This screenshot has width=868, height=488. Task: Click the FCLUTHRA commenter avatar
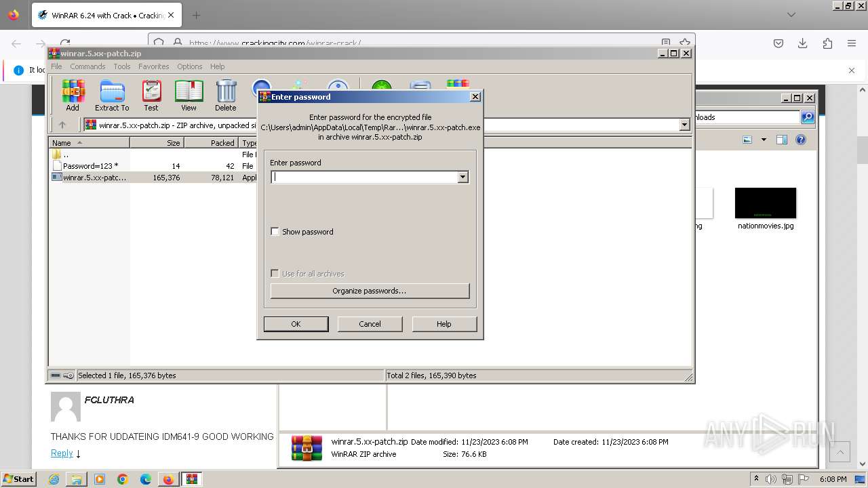coord(66,407)
